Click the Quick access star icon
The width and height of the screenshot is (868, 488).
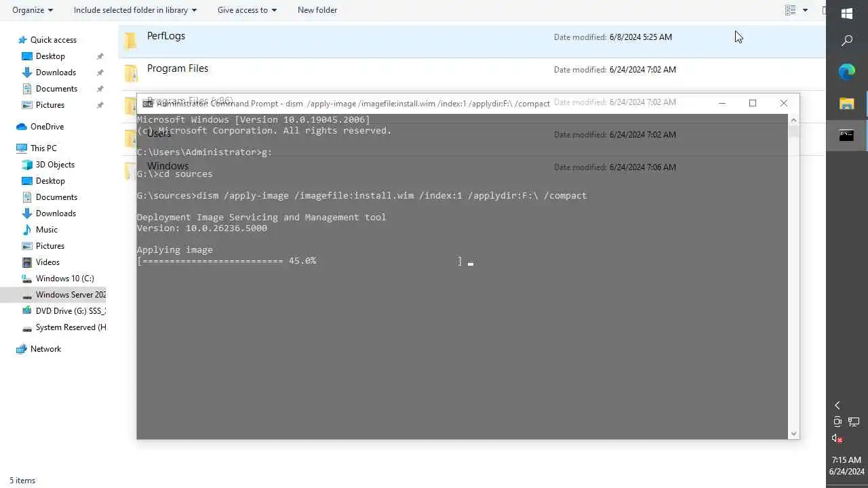23,40
